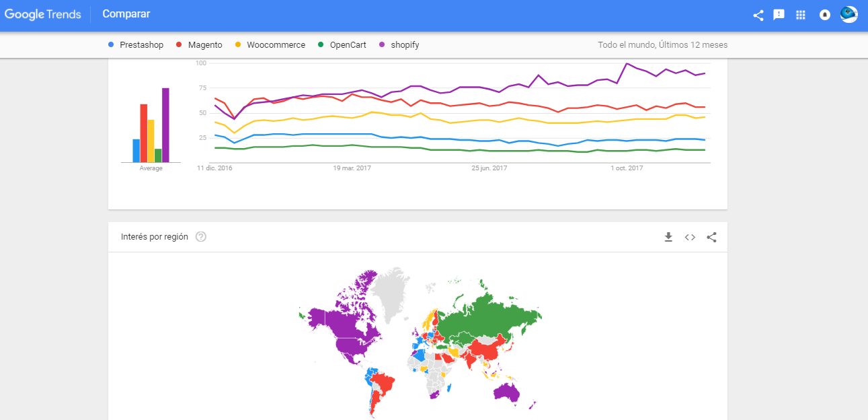Click the embed code icon on the region card

click(x=690, y=237)
